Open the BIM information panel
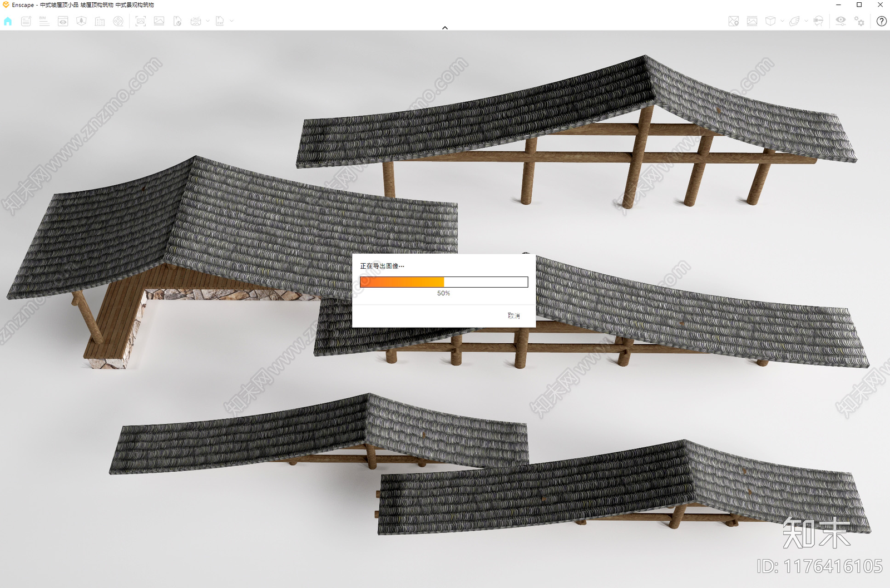The width and height of the screenshot is (890, 588). (44, 21)
